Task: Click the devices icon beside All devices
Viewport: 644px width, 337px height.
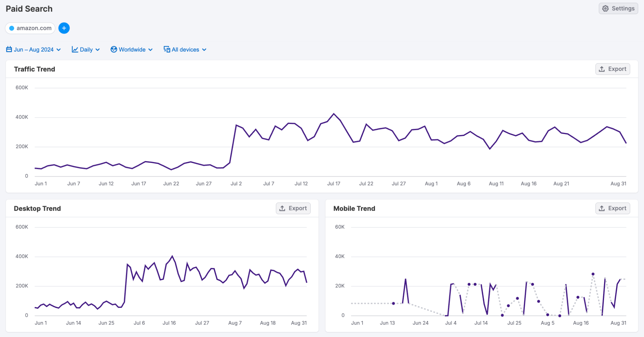Action: pos(166,49)
